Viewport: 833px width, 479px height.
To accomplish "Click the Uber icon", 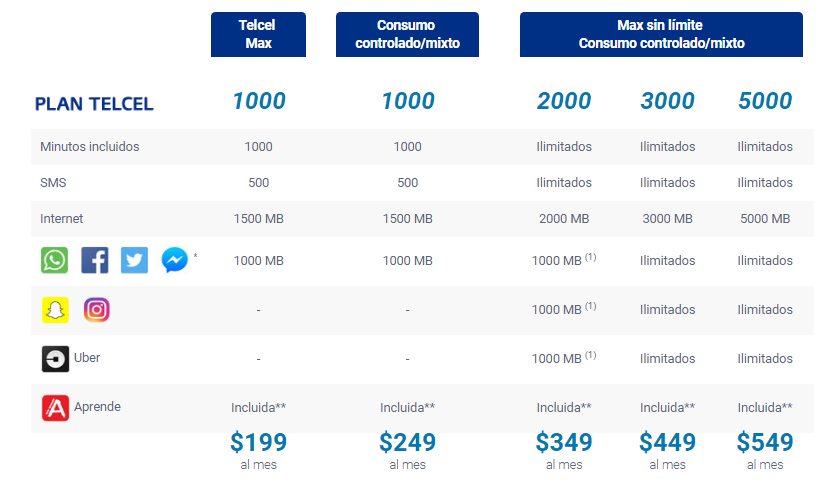I will [55, 359].
